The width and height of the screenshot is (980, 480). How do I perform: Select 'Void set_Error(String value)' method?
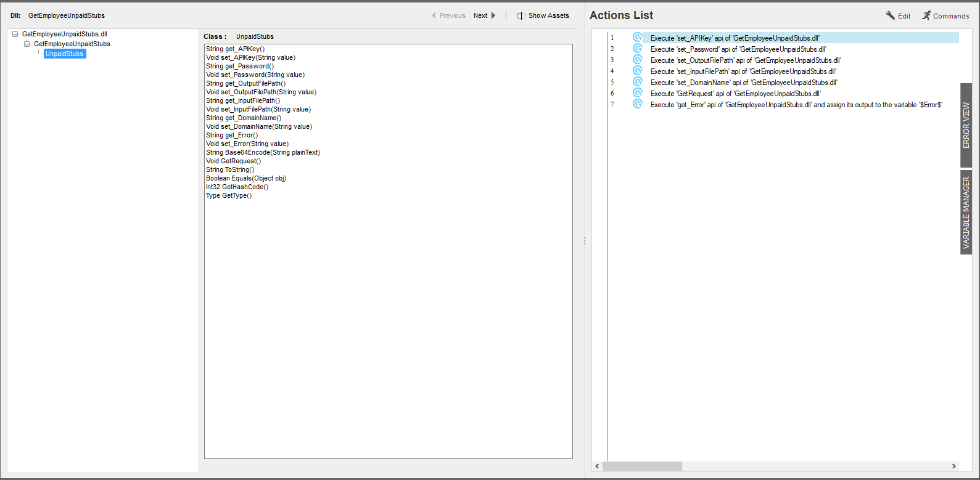[x=247, y=144]
